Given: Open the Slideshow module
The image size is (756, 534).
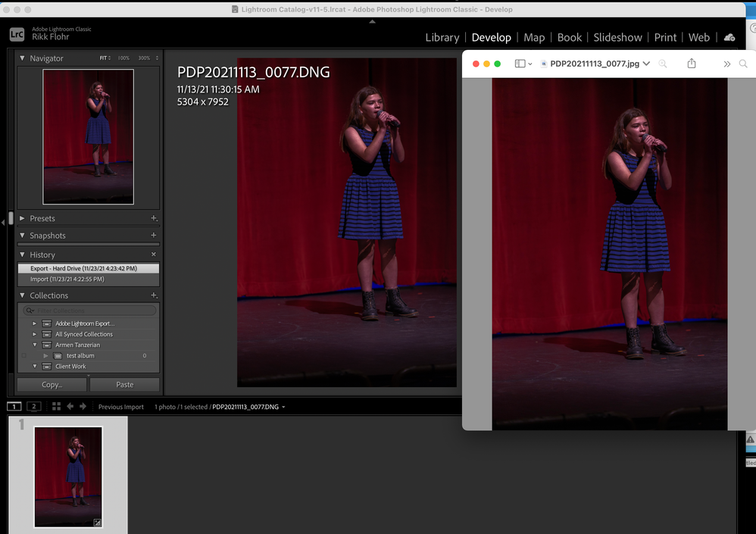Looking at the screenshot, I should click(x=617, y=37).
